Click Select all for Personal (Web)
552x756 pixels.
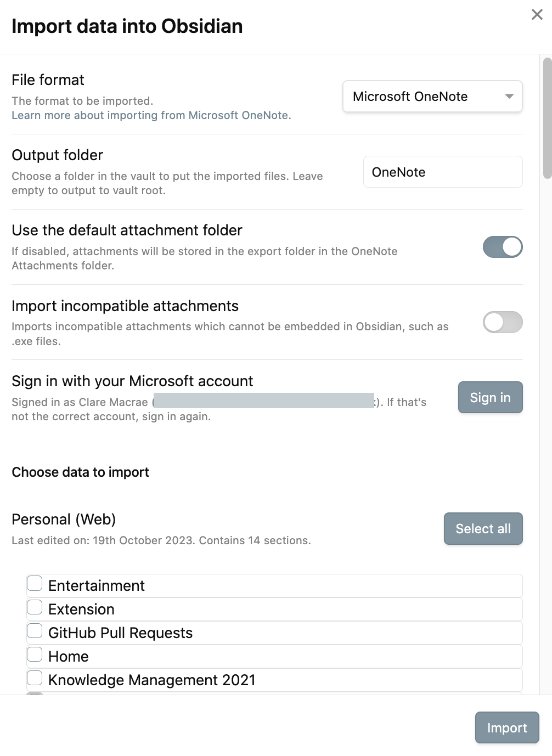[x=483, y=528]
